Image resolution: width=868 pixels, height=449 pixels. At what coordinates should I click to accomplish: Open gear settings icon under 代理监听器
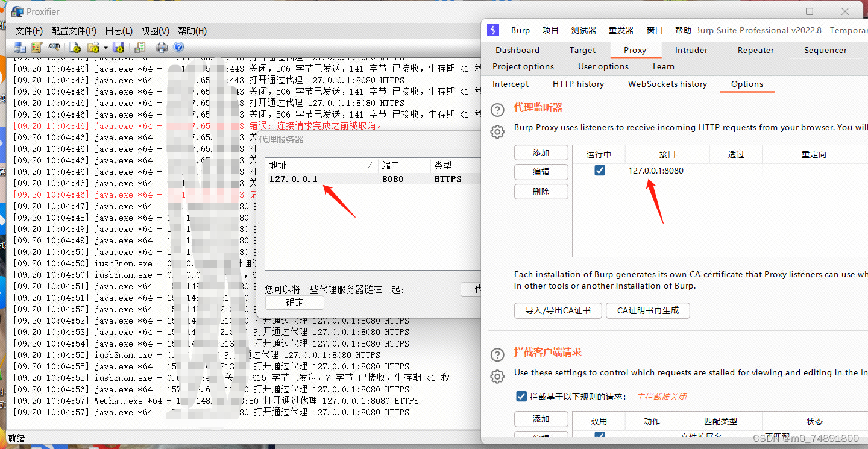point(497,132)
